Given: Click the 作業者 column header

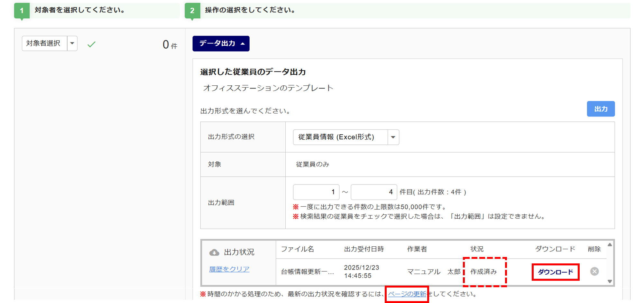Looking at the screenshot, I should (x=417, y=249).
